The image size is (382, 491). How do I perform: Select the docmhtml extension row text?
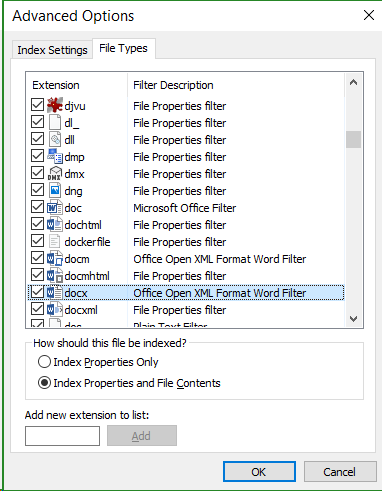(87, 276)
